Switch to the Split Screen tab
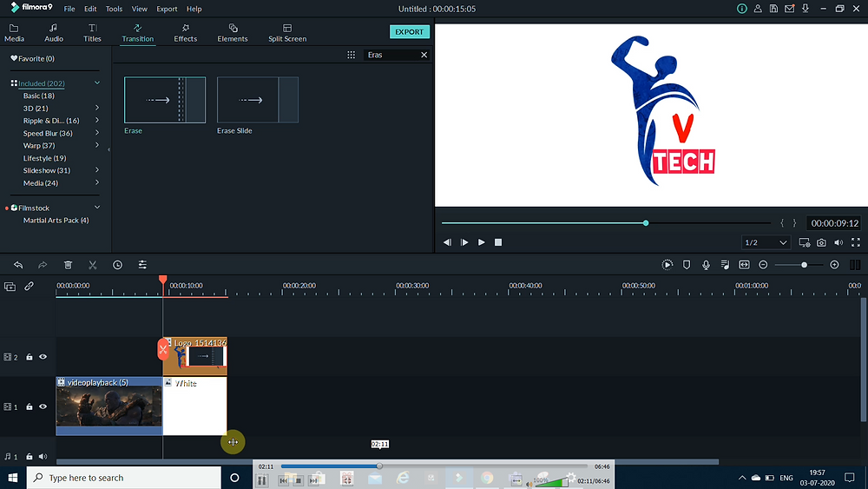868x489 pixels. coord(287,33)
